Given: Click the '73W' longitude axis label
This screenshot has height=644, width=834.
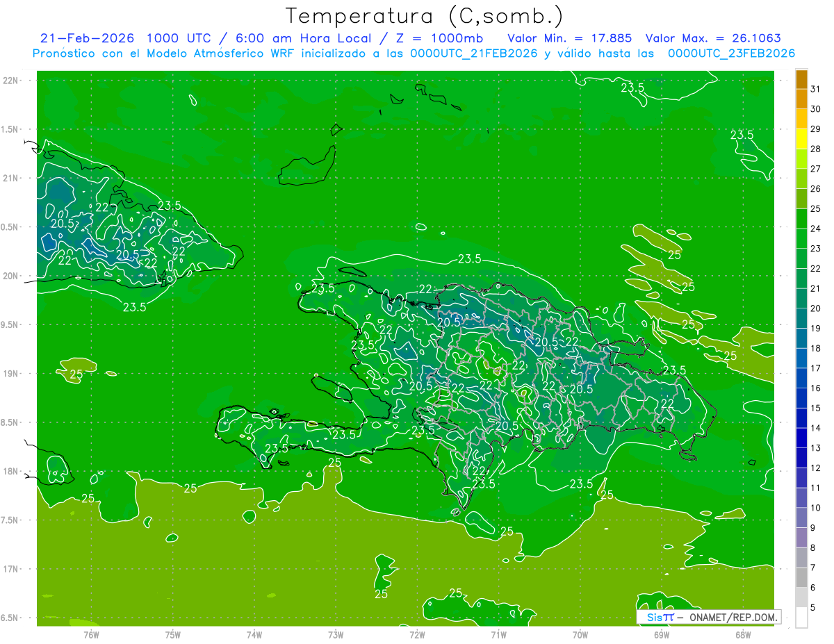Looking at the screenshot, I should (x=336, y=634).
